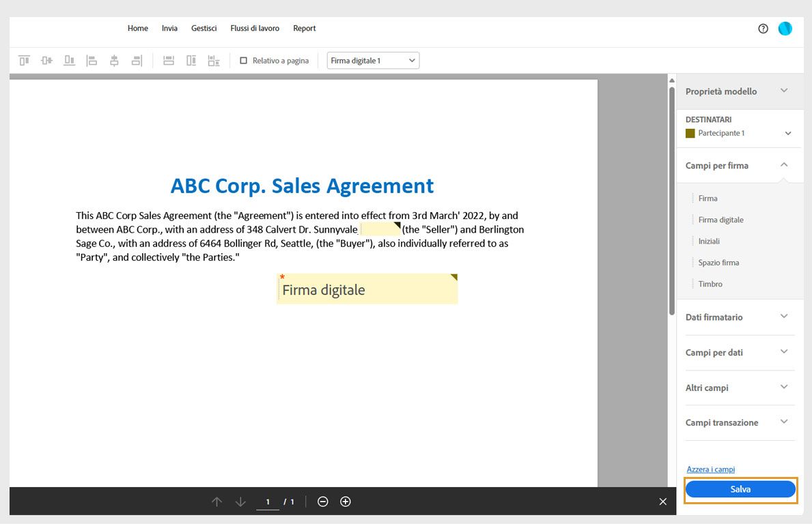Image resolution: width=812 pixels, height=524 pixels.
Task: Open the Report menu
Action: point(305,29)
